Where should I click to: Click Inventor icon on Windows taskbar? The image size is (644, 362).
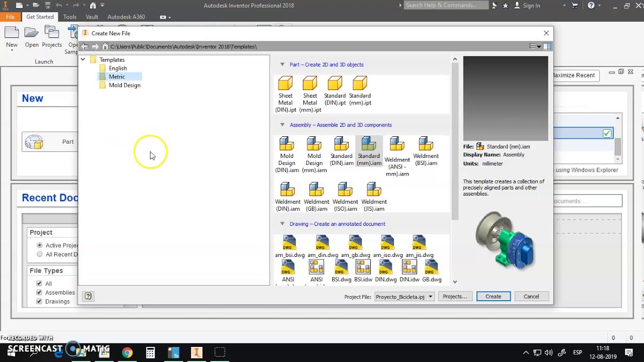(197, 352)
